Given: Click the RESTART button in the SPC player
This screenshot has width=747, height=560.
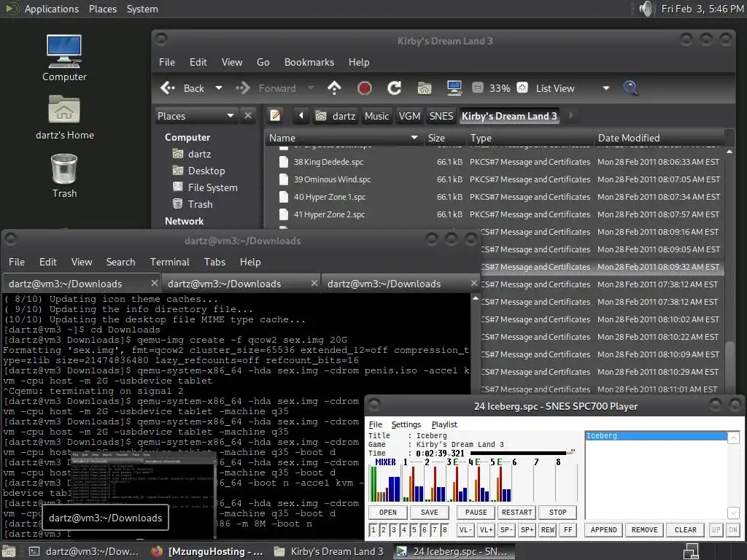Looking at the screenshot, I should (x=516, y=513).
